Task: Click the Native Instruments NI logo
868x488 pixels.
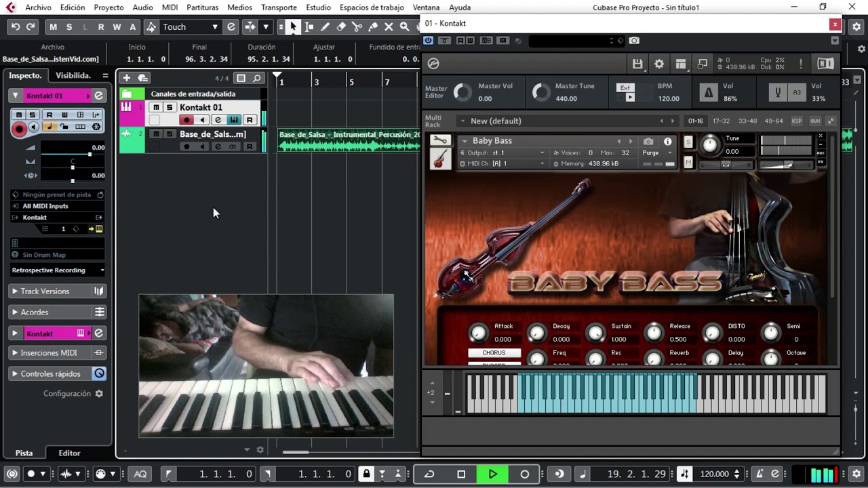Action: coord(825,64)
